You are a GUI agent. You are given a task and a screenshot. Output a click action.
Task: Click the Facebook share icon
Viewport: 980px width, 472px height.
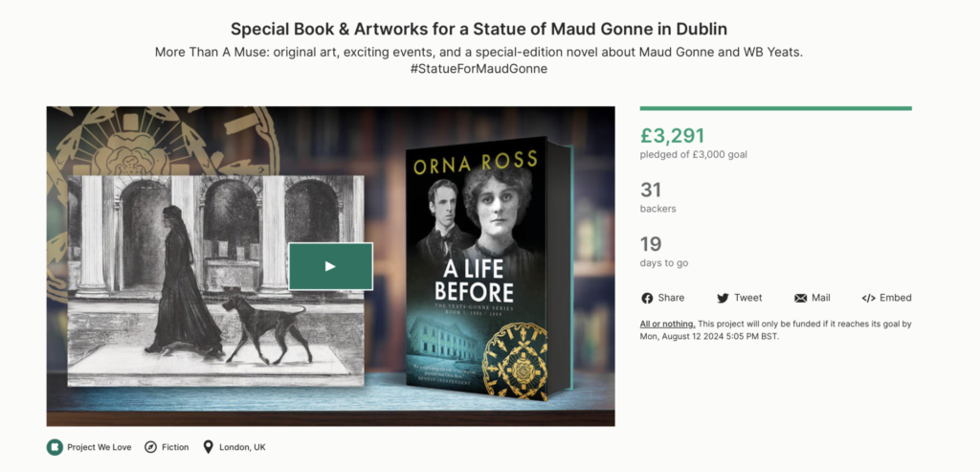[647, 298]
